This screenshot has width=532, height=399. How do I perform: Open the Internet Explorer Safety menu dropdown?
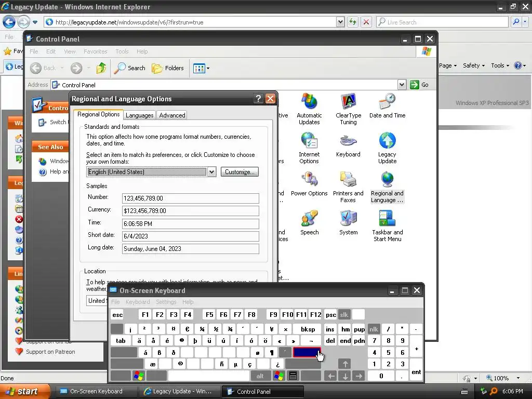click(474, 65)
